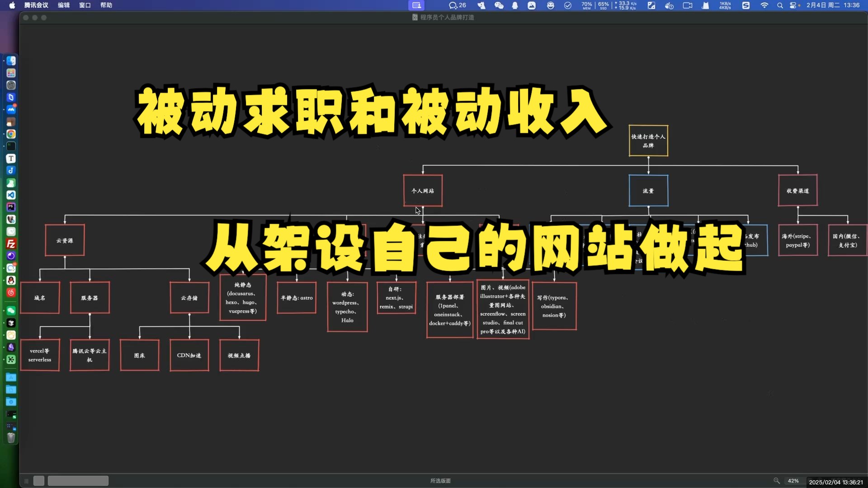Screen dimensions: 868x488
Task: Open the Downloads folder in dock
Action: (11, 402)
